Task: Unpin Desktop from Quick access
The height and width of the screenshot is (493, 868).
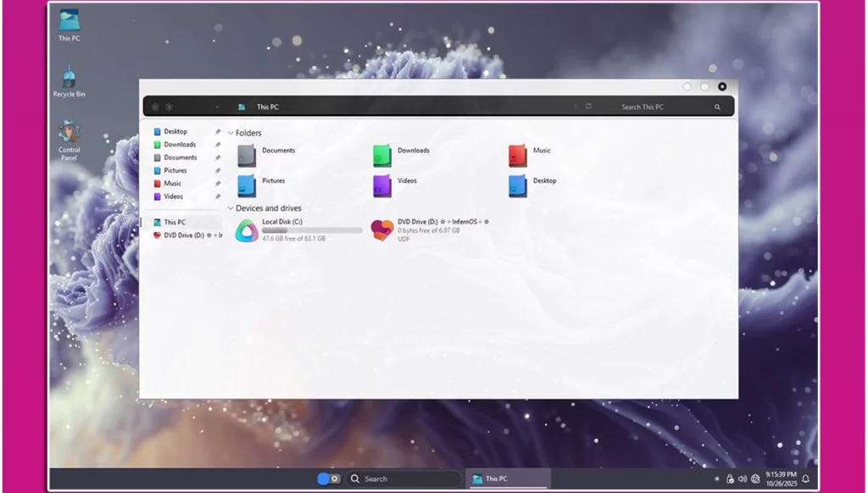Action: coord(218,132)
